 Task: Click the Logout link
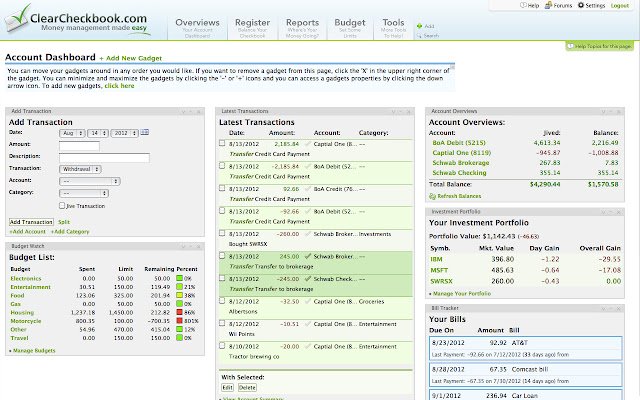[620, 6]
